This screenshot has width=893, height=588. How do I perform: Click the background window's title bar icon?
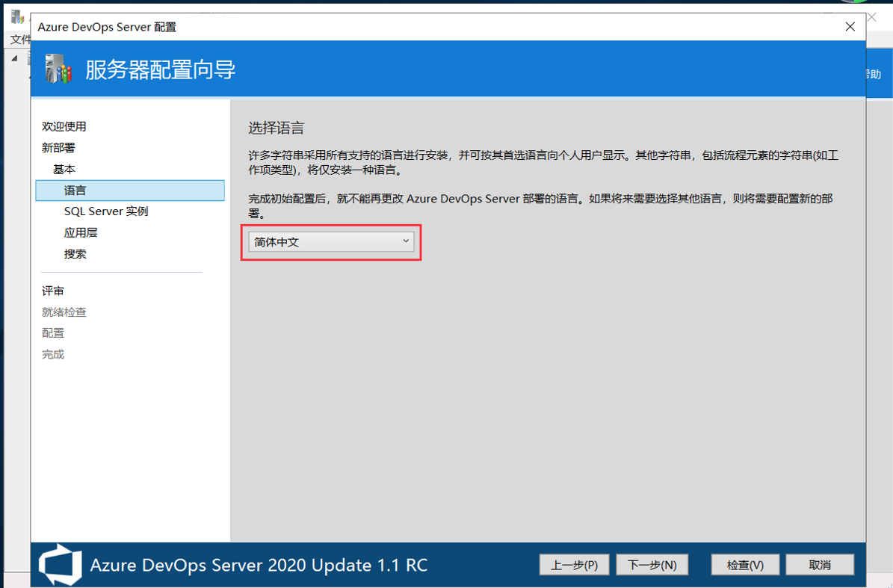pyautogui.click(x=18, y=16)
